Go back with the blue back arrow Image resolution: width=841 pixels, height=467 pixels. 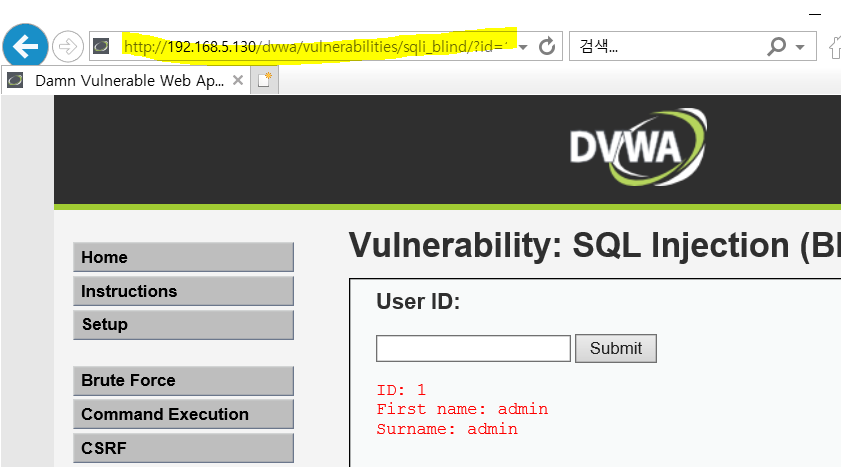(x=25, y=47)
